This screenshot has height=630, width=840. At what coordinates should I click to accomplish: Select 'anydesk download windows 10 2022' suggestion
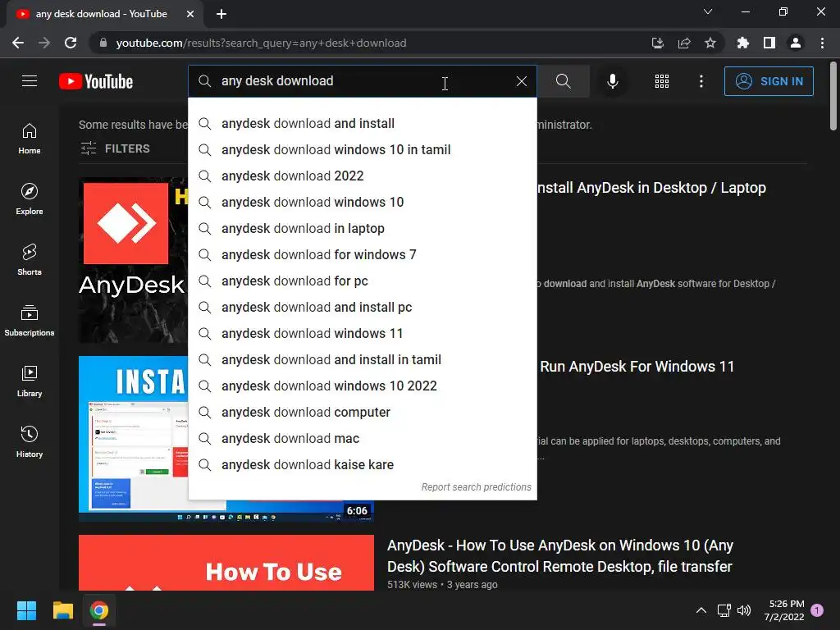tap(362, 386)
